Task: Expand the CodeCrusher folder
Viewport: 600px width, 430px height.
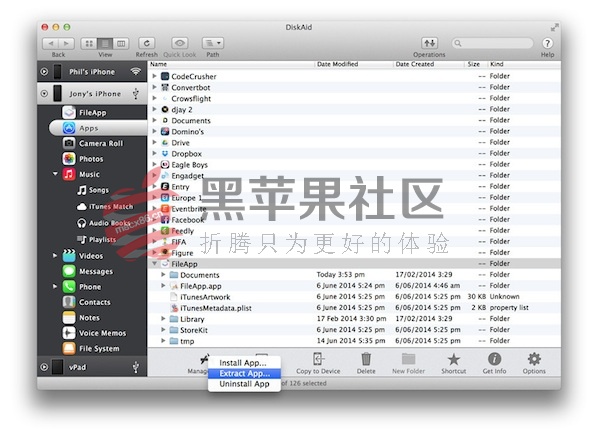Action: pyautogui.click(x=154, y=76)
